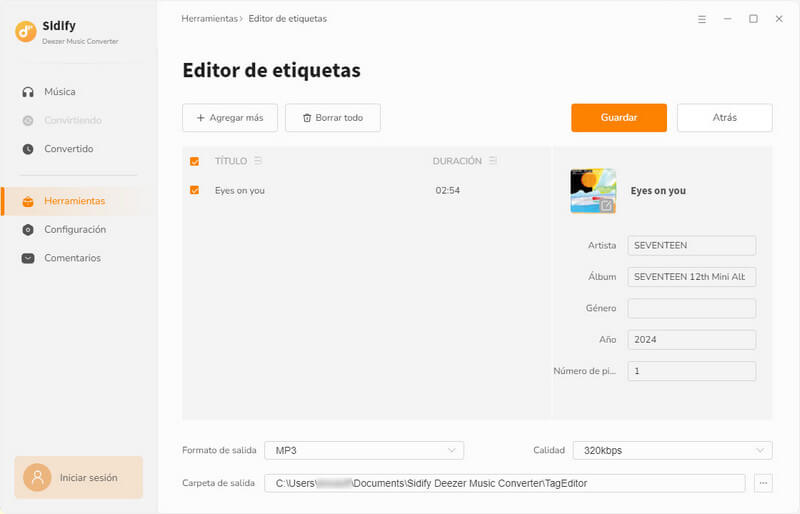Edit the Artista field SEVENTEEN
Image resolution: width=800 pixels, height=514 pixels.
(x=691, y=246)
